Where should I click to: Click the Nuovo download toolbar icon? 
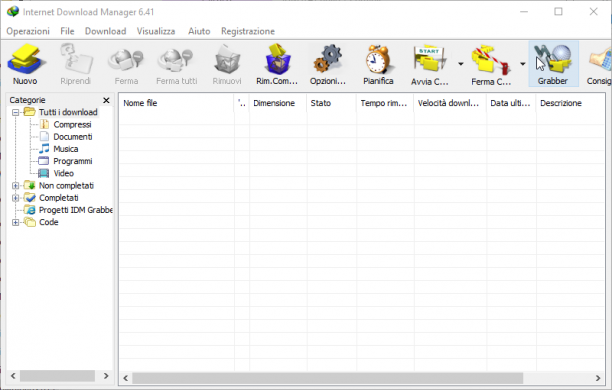pos(26,59)
